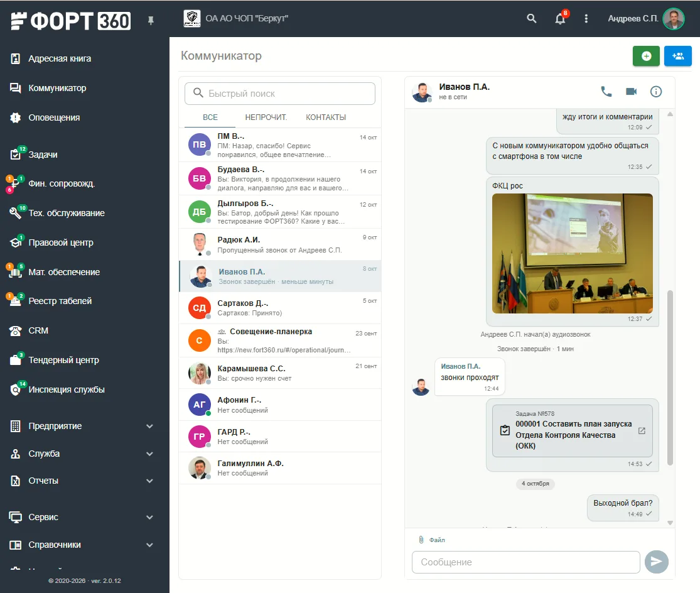700x593 pixels.
Task: Open the search magnifier in top bar
Action: 531,18
